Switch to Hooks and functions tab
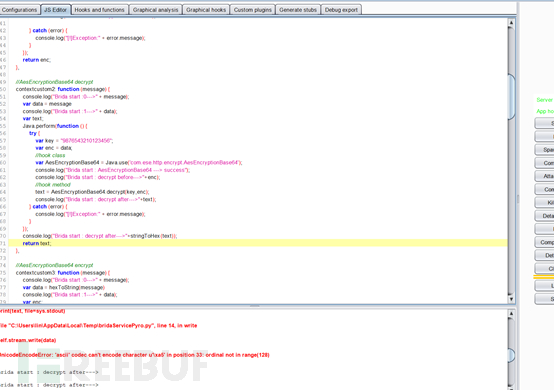This screenshot has width=554, height=390. 100,10
